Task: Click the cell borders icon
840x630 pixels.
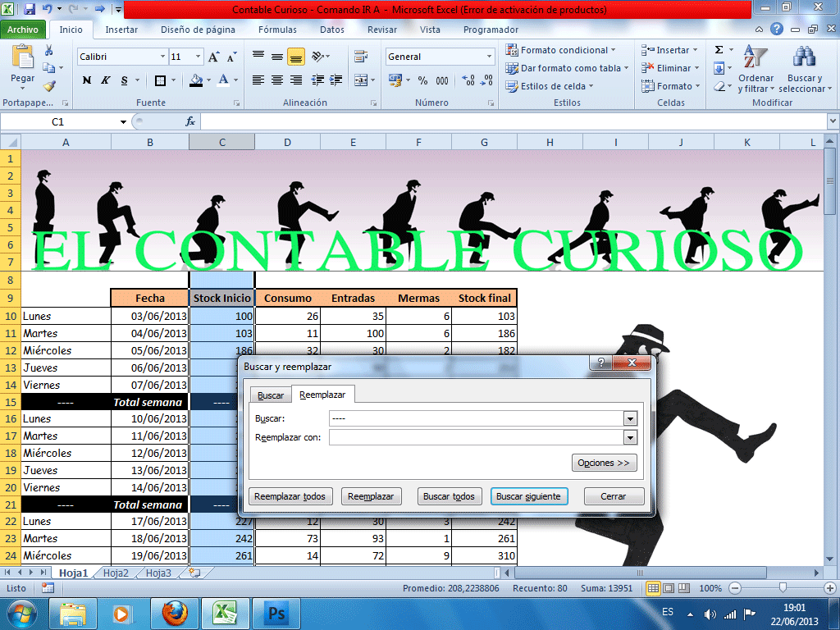Action: click(x=160, y=80)
